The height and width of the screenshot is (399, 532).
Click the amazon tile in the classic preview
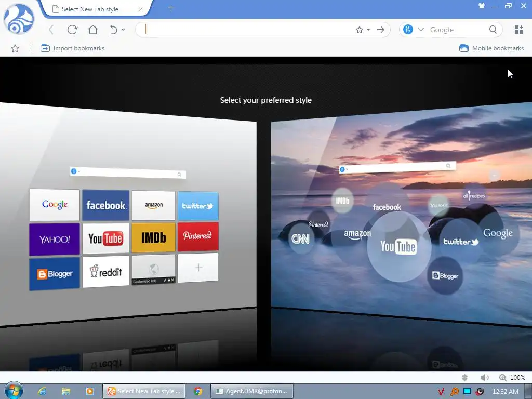coord(154,205)
